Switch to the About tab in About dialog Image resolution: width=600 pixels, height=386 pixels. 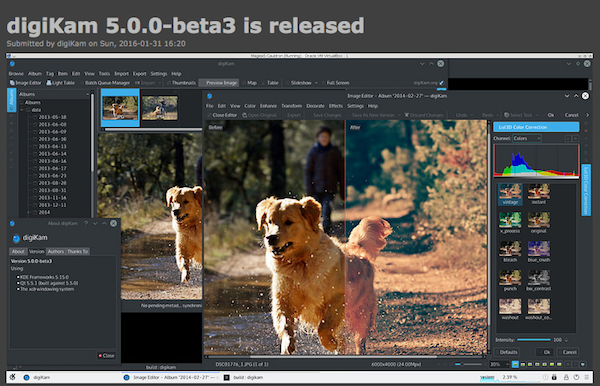(18, 251)
